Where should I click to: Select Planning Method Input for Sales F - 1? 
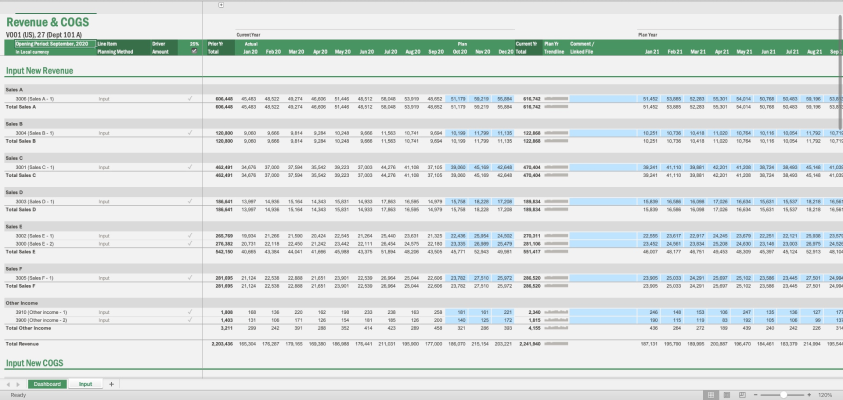point(104,278)
